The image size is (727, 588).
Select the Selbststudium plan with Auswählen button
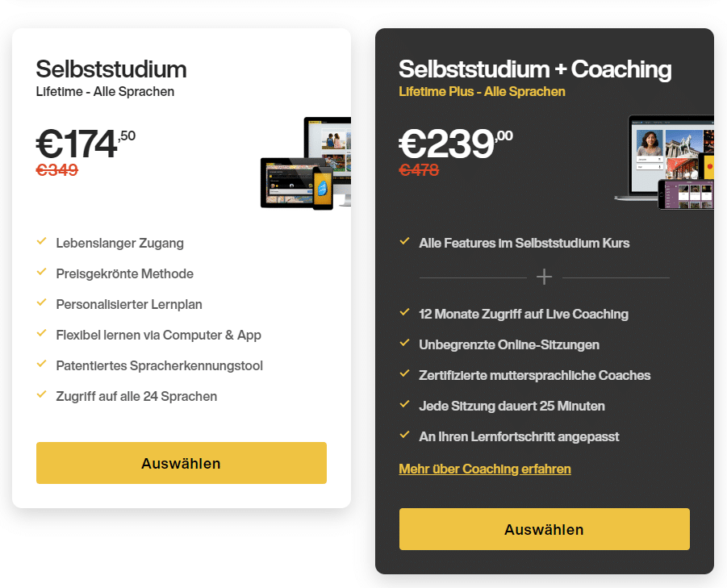tap(182, 463)
